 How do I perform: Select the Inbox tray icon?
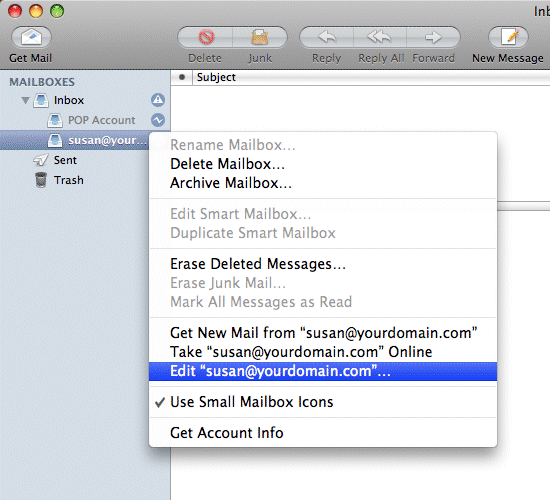(41, 100)
